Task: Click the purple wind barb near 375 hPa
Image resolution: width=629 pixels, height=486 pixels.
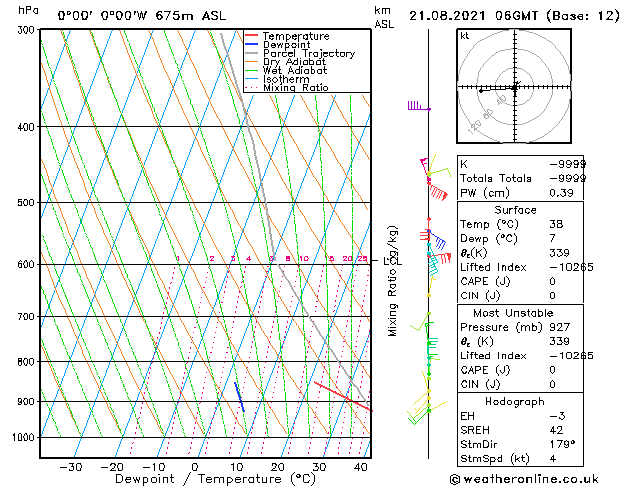Action: (x=417, y=106)
